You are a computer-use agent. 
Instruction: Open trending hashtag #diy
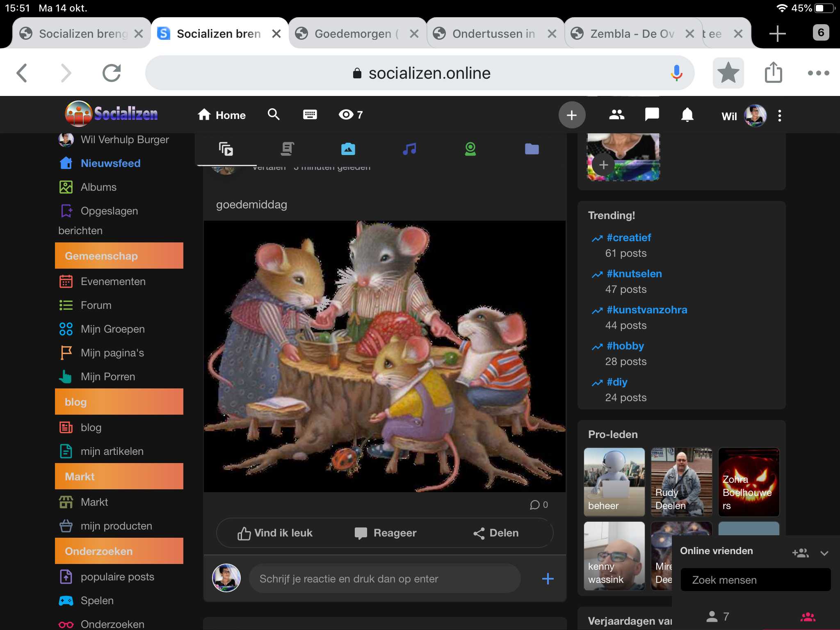[x=617, y=382]
